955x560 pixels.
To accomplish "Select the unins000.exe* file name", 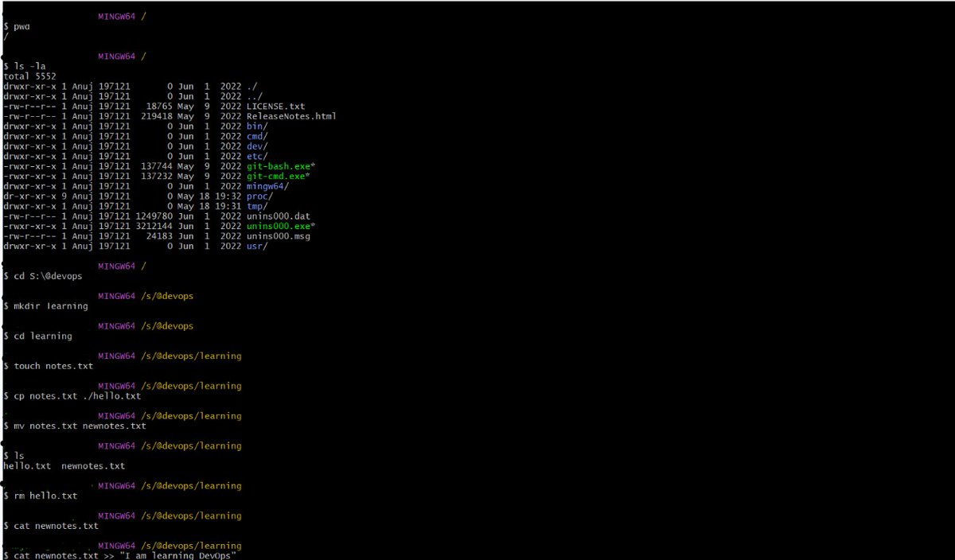I will pyautogui.click(x=281, y=226).
